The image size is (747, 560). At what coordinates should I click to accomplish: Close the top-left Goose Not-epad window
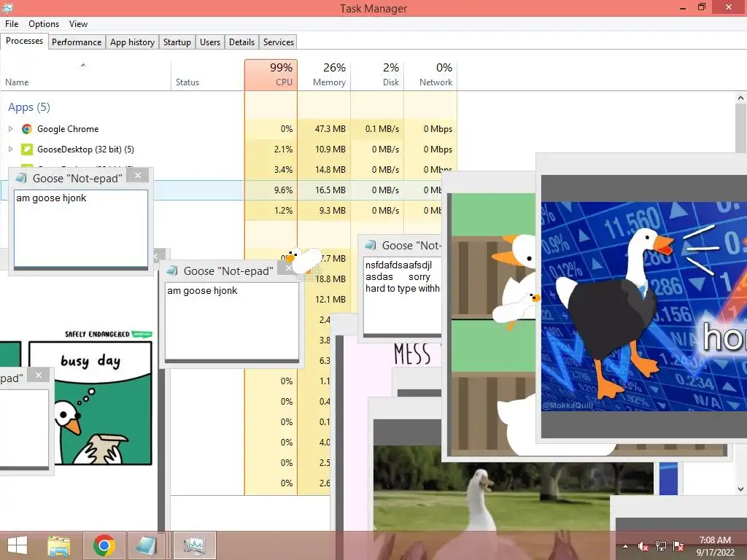tap(138, 176)
